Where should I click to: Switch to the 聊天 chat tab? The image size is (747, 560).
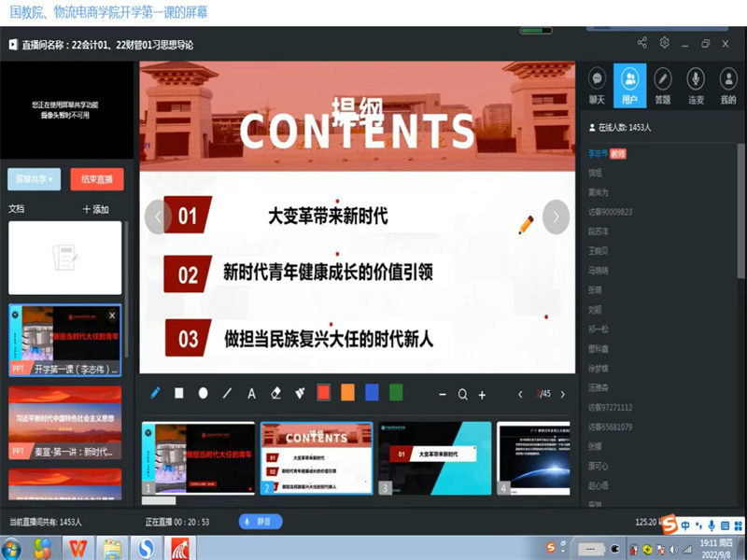[x=597, y=86]
